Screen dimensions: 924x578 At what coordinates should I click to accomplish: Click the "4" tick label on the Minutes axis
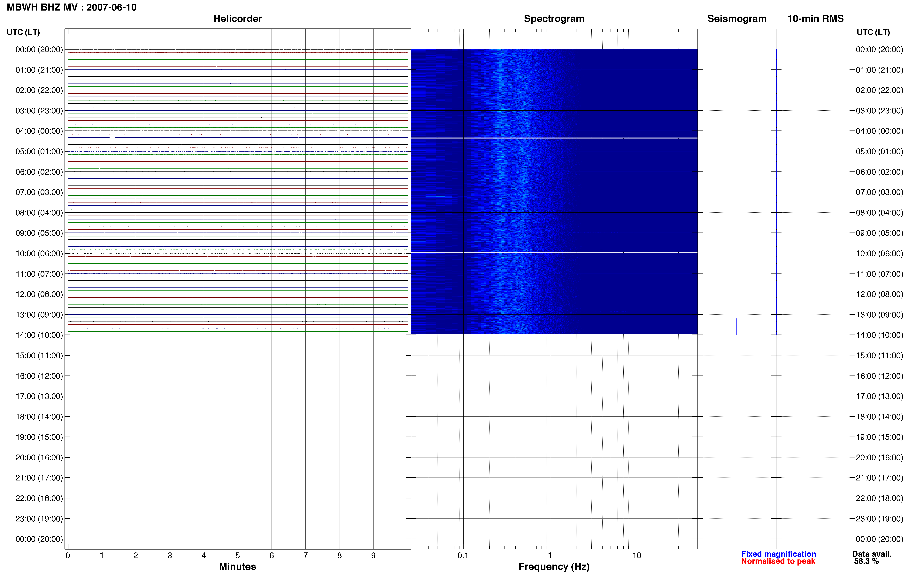click(x=204, y=555)
